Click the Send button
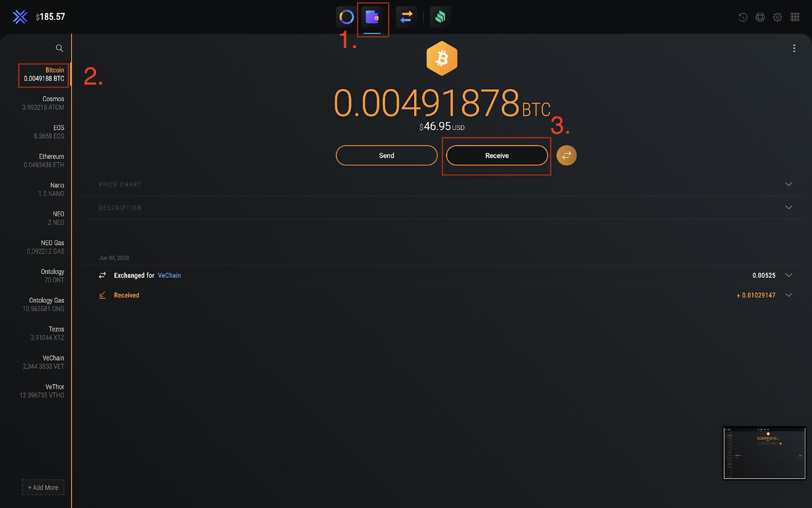This screenshot has width=812, height=508. pyautogui.click(x=387, y=155)
